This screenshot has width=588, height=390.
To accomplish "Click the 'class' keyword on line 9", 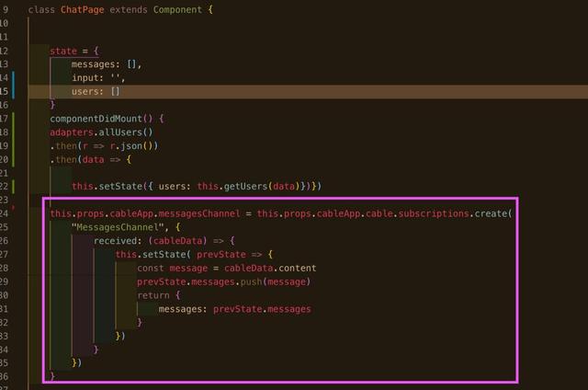I will 41,10.
